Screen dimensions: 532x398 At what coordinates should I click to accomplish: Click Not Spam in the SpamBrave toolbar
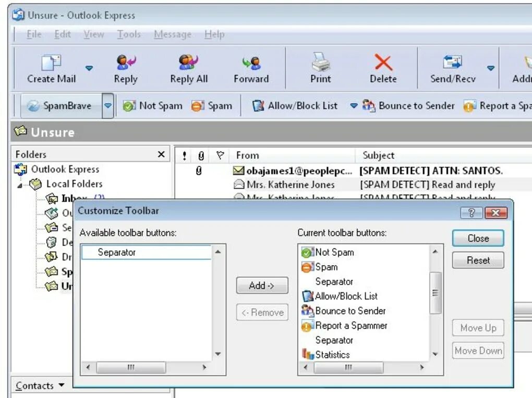tap(152, 106)
